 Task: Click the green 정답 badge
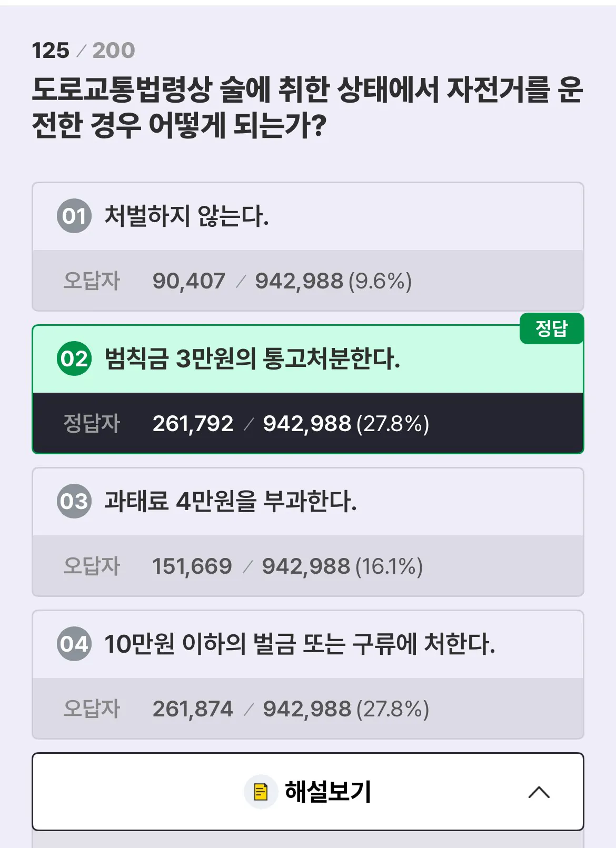(551, 328)
